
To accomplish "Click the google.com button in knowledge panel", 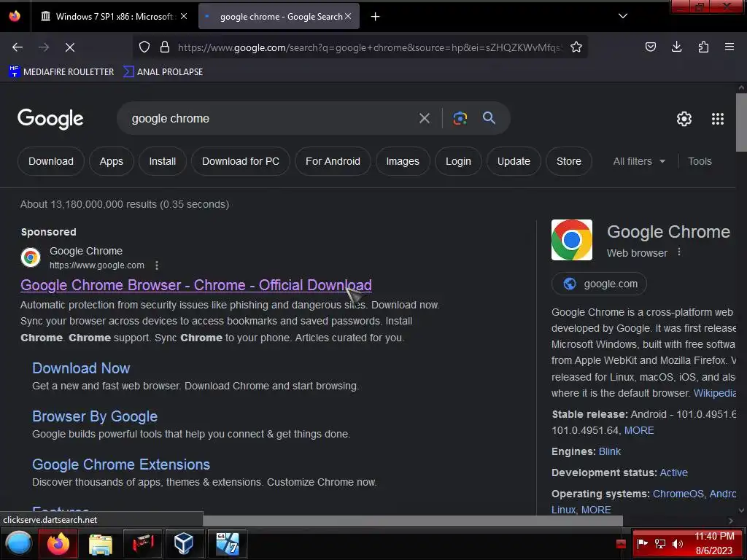I will pyautogui.click(x=599, y=284).
